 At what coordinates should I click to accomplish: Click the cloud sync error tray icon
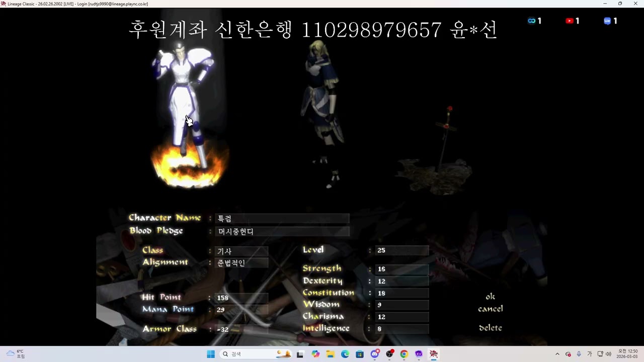click(x=568, y=354)
